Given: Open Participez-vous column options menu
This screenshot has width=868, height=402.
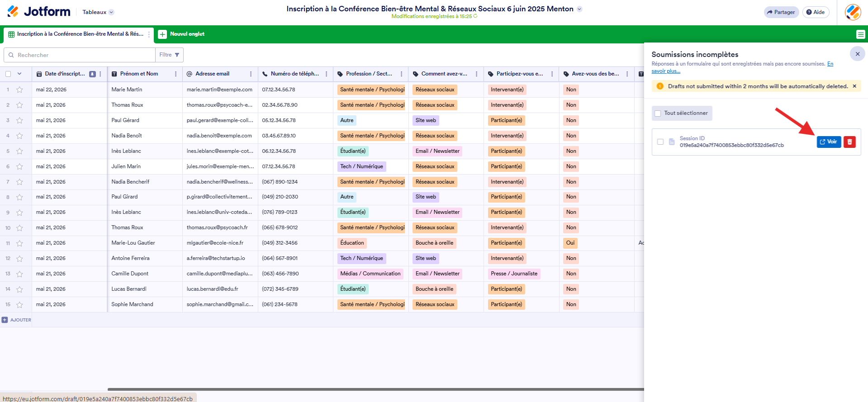Looking at the screenshot, I should [x=552, y=74].
